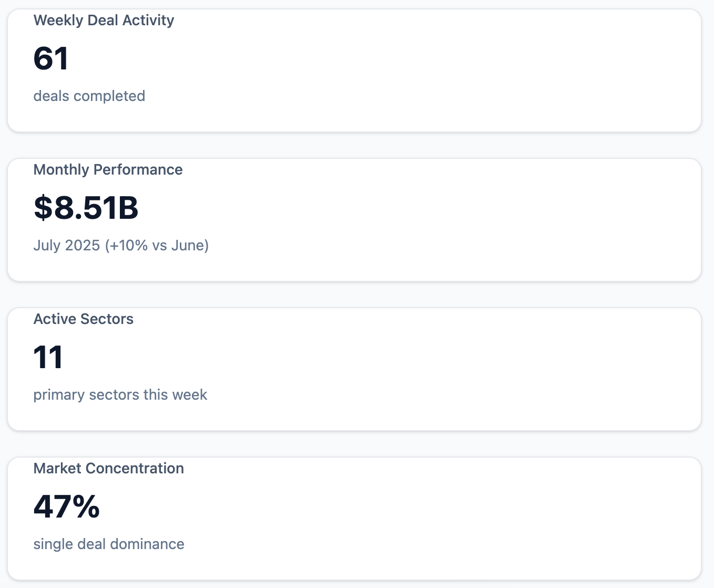
Task: Click the word 'Sectors' in the card title
Action: click(108, 319)
